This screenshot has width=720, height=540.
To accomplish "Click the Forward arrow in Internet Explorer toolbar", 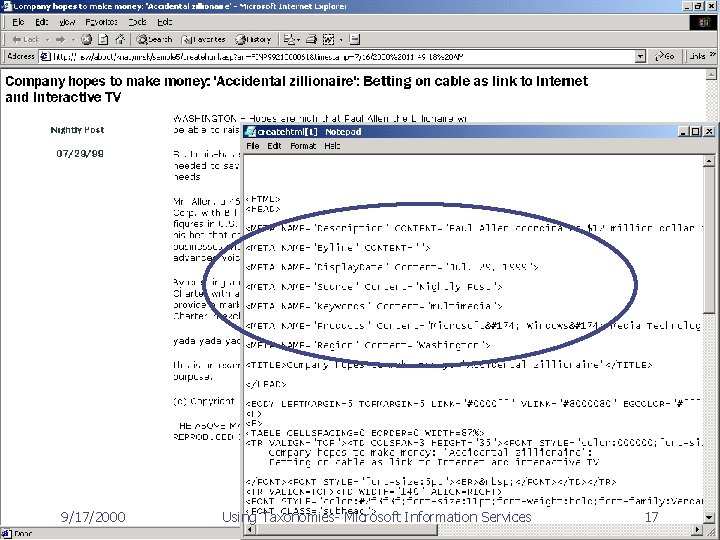I will click(x=60, y=39).
